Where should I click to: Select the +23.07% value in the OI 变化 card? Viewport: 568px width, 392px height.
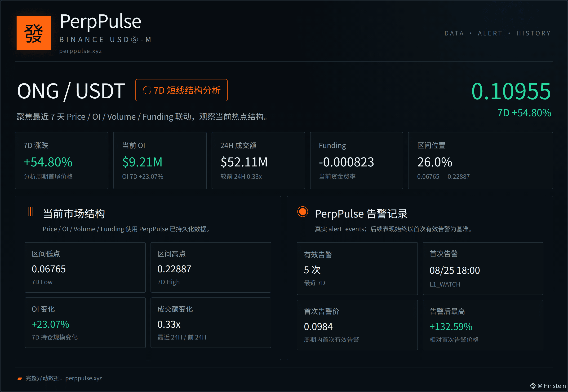coord(50,324)
